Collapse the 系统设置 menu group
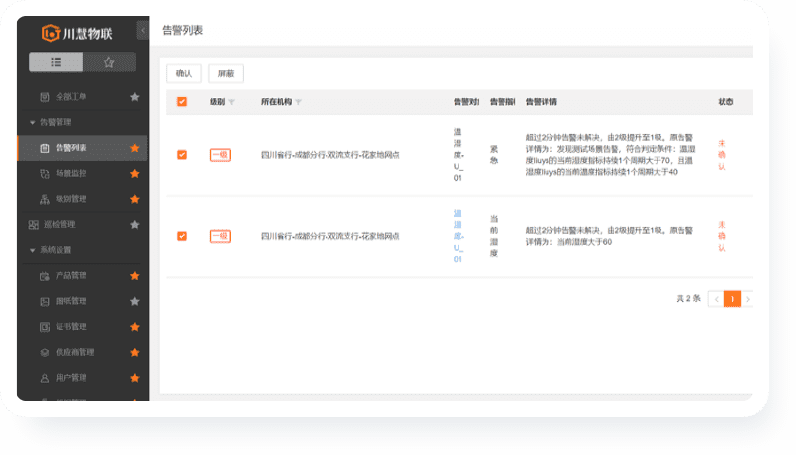The width and height of the screenshot is (796, 455). pyautogui.click(x=32, y=250)
